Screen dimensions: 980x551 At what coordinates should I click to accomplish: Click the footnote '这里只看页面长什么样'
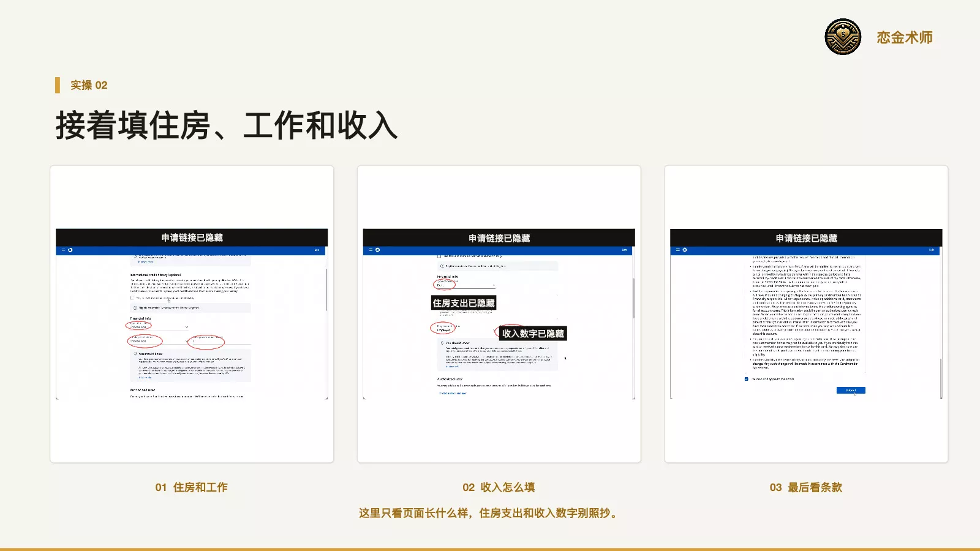(x=413, y=513)
